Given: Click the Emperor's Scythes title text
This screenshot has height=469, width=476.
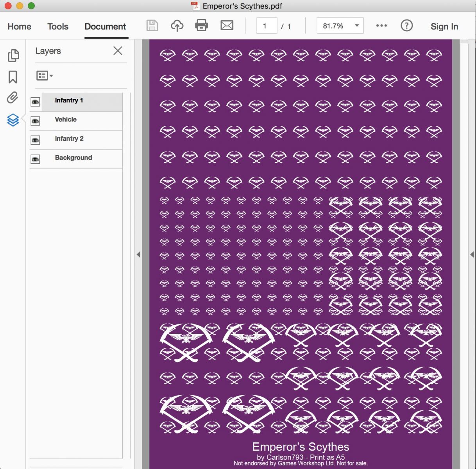Looking at the screenshot, I should click(x=301, y=447).
